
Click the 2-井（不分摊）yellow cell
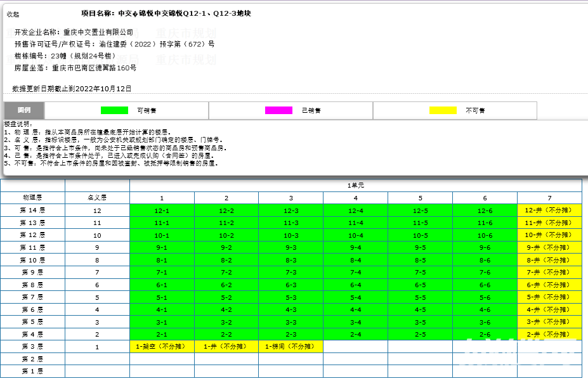[x=549, y=334]
